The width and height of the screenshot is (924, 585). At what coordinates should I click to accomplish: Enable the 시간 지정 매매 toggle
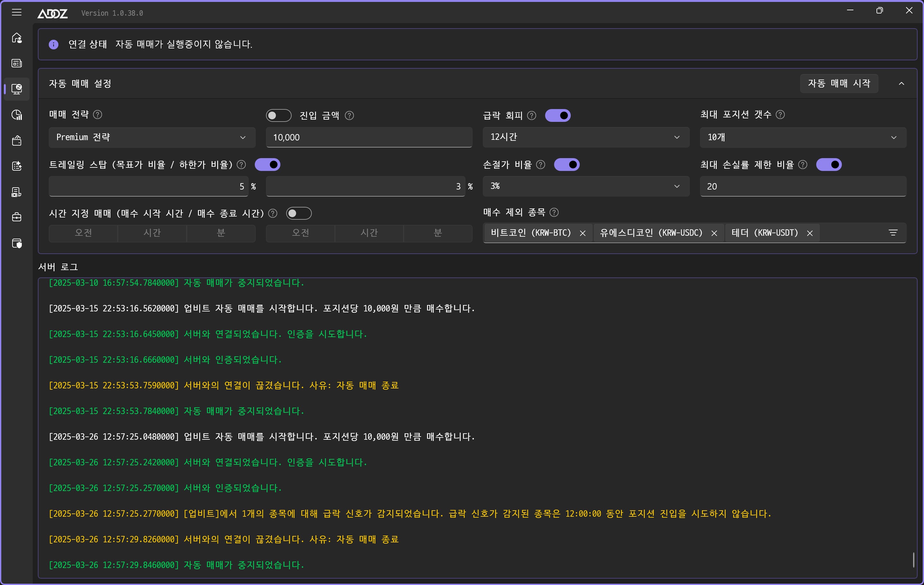(x=299, y=213)
